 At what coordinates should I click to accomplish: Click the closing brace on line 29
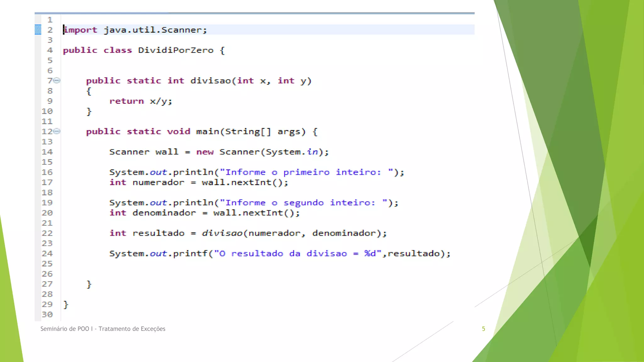[66, 304]
